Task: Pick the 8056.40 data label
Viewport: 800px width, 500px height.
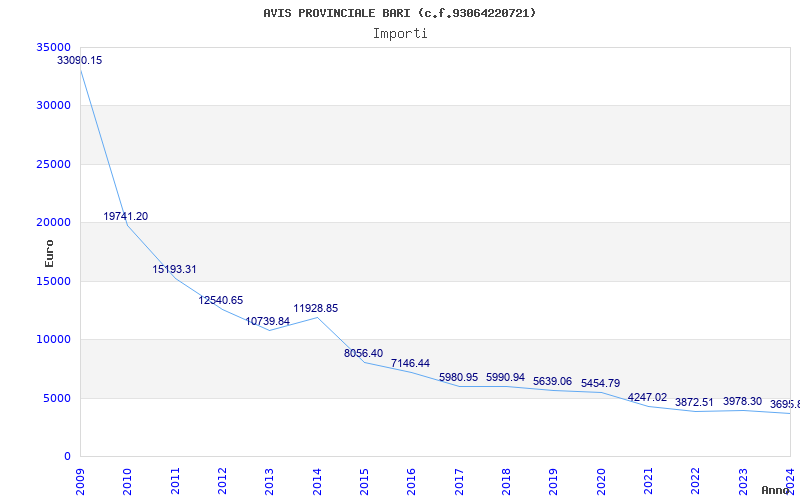Action: (363, 354)
